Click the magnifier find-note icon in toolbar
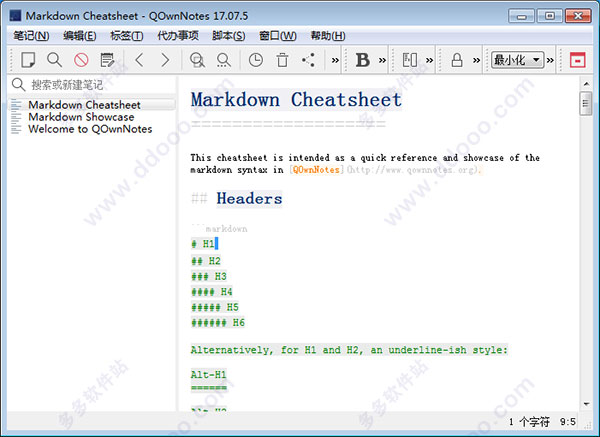600x437 pixels. point(54,60)
